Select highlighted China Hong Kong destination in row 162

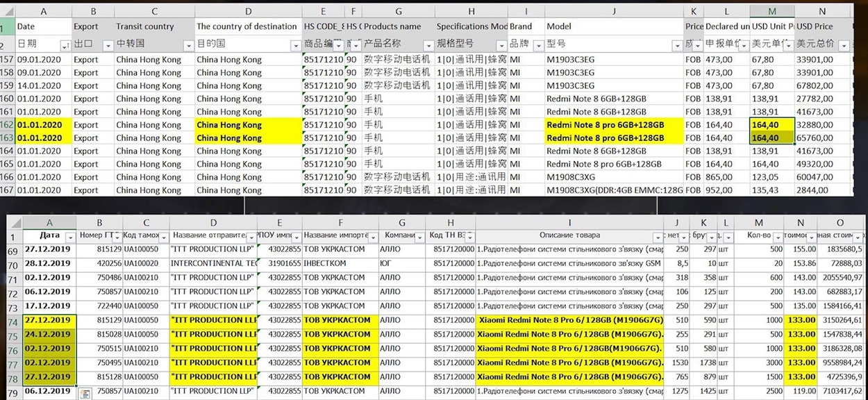(249, 125)
